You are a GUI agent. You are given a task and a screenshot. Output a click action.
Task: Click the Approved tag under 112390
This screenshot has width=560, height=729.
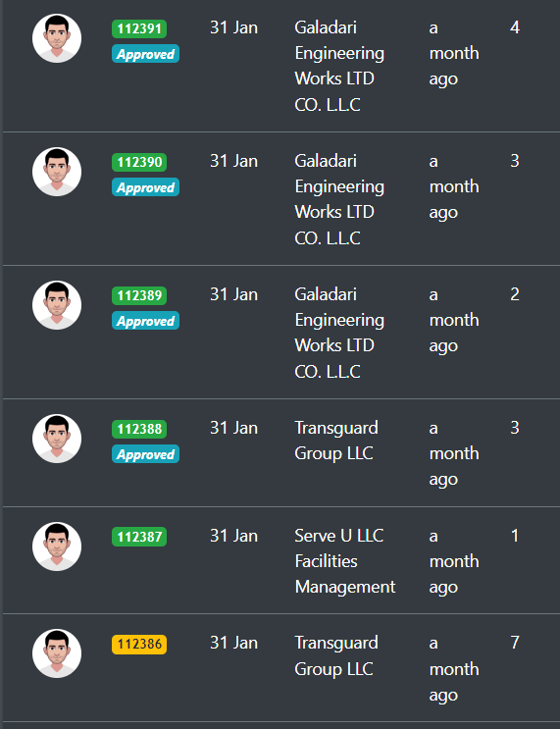pyautogui.click(x=145, y=187)
